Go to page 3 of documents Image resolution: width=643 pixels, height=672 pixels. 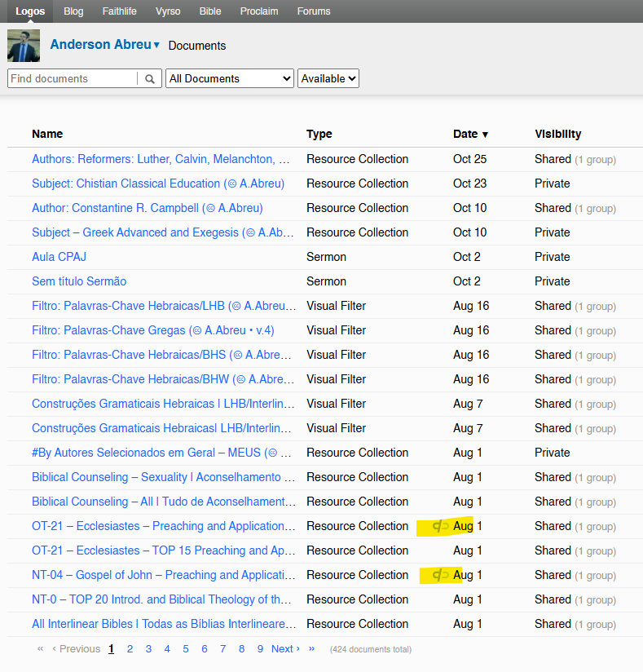pyautogui.click(x=148, y=649)
